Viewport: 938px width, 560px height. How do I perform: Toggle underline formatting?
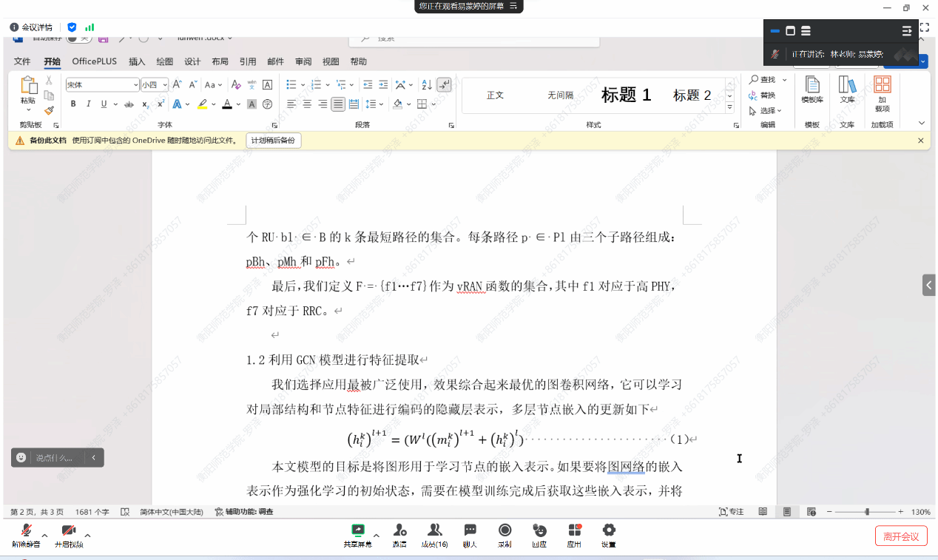point(104,104)
